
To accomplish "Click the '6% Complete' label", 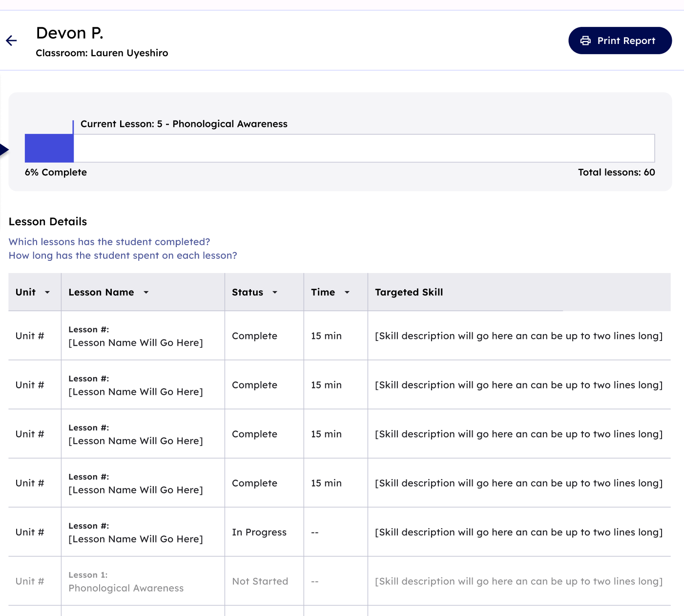I will point(56,172).
